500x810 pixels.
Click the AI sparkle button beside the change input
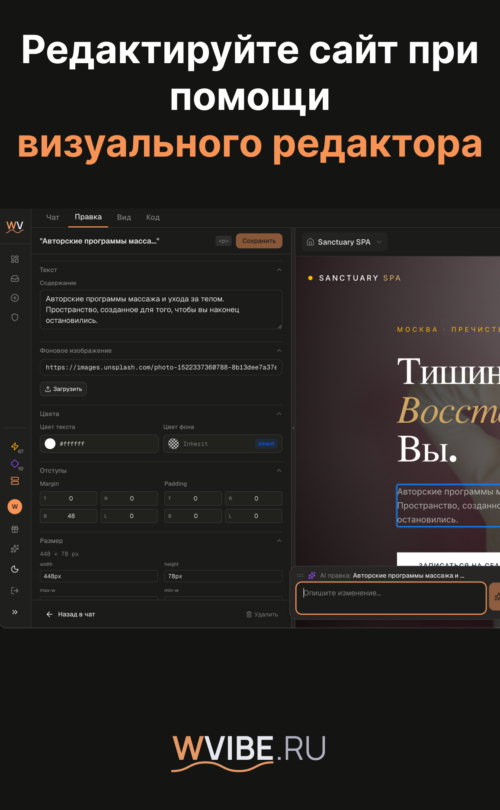click(495, 597)
